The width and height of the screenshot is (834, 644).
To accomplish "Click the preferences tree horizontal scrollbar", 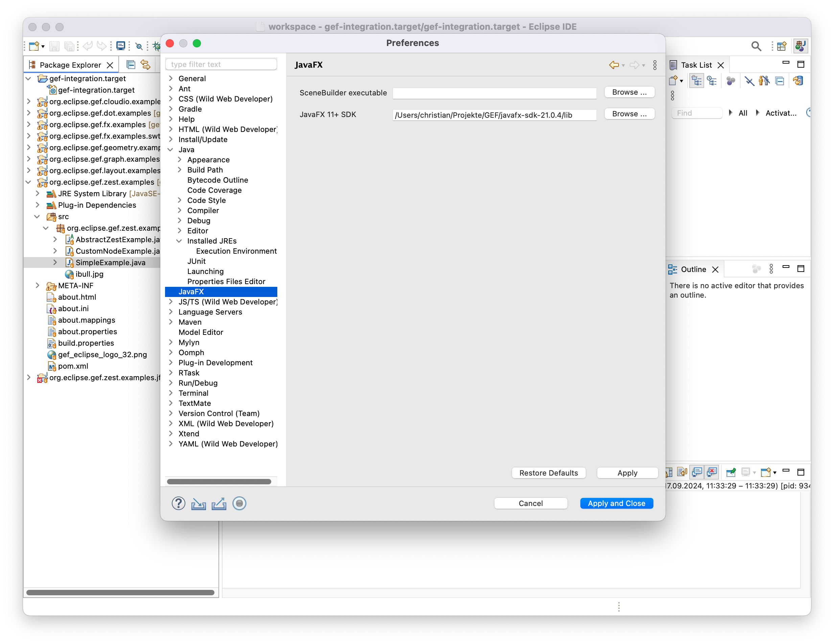I will click(219, 482).
